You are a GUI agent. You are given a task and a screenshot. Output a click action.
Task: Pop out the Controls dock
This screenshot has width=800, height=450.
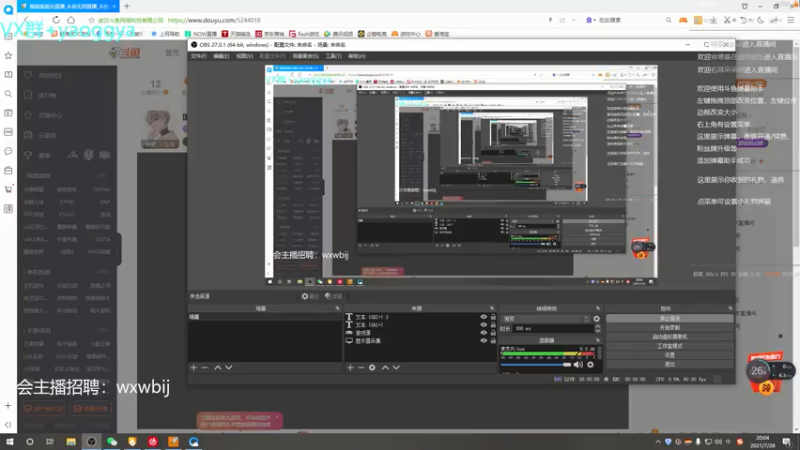coord(730,308)
